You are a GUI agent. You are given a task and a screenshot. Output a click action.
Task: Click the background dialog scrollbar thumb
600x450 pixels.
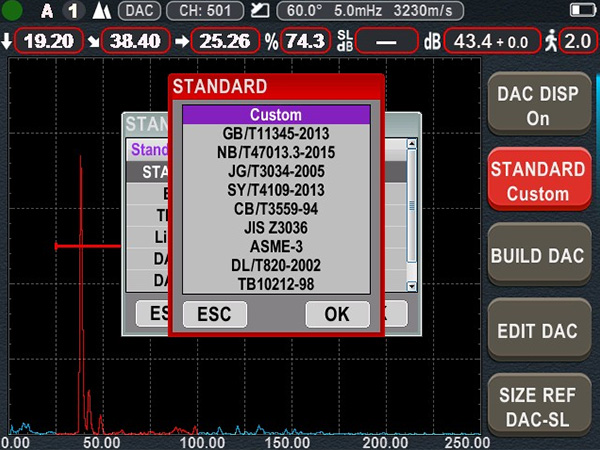(x=412, y=206)
